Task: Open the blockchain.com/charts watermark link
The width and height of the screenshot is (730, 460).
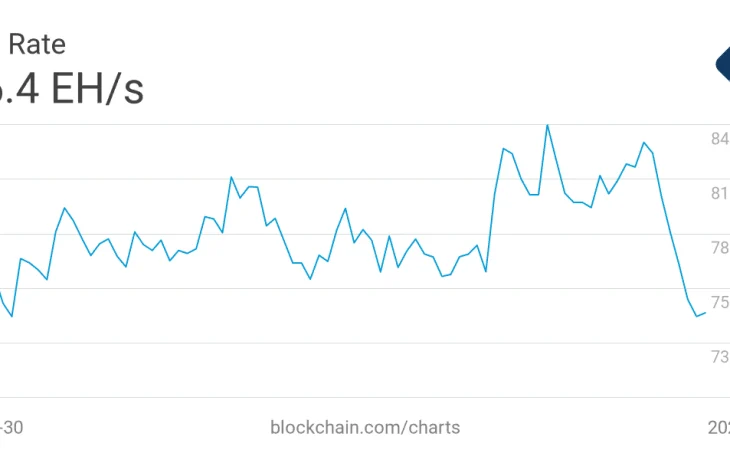Action: tap(365, 427)
